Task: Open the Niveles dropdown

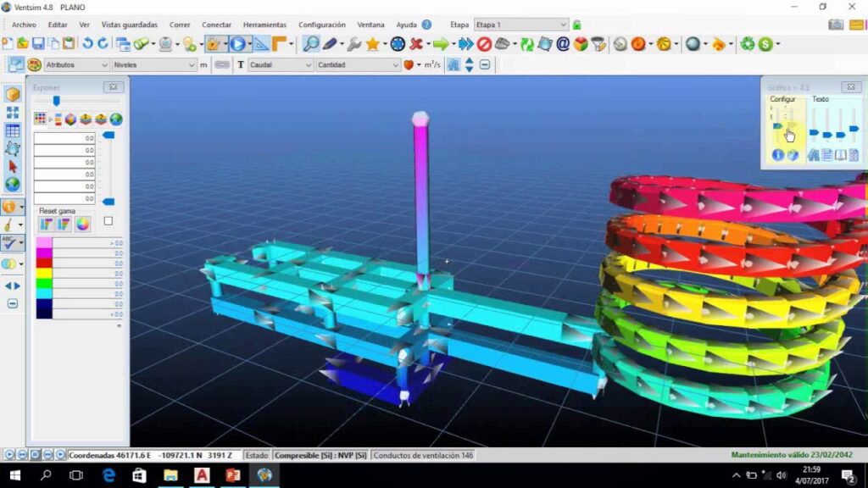Action: coord(154,64)
